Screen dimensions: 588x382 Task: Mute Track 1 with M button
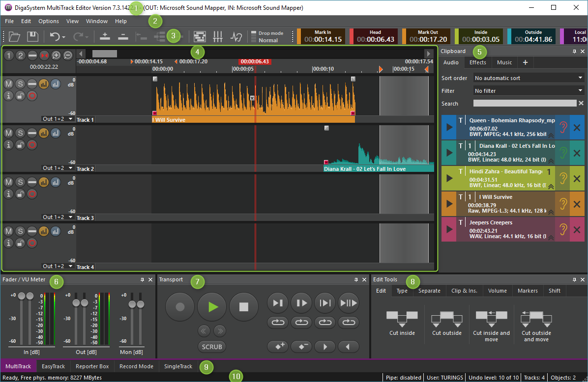tap(8, 84)
